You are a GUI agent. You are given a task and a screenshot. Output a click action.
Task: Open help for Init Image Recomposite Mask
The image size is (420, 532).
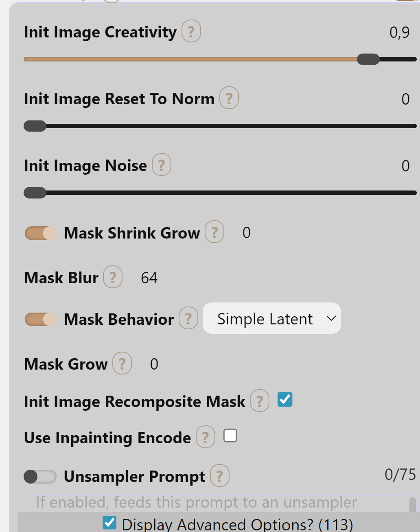click(x=260, y=401)
